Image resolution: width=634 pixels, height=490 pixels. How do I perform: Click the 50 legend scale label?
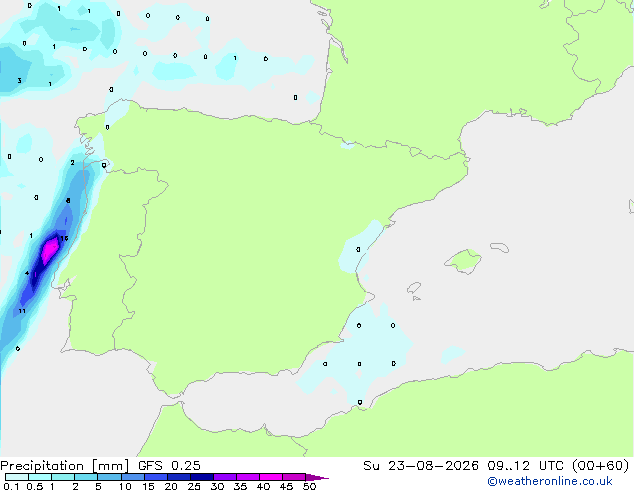coord(309,486)
